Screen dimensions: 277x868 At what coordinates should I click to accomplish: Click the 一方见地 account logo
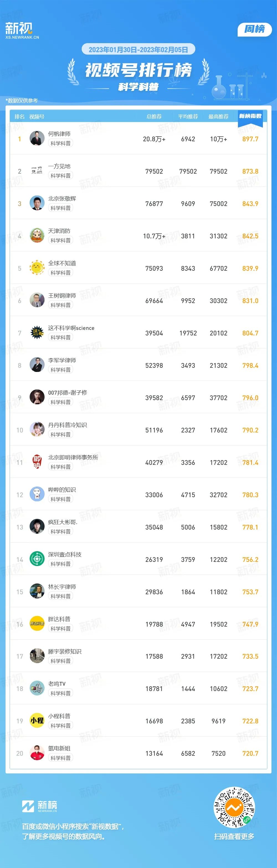(37, 171)
